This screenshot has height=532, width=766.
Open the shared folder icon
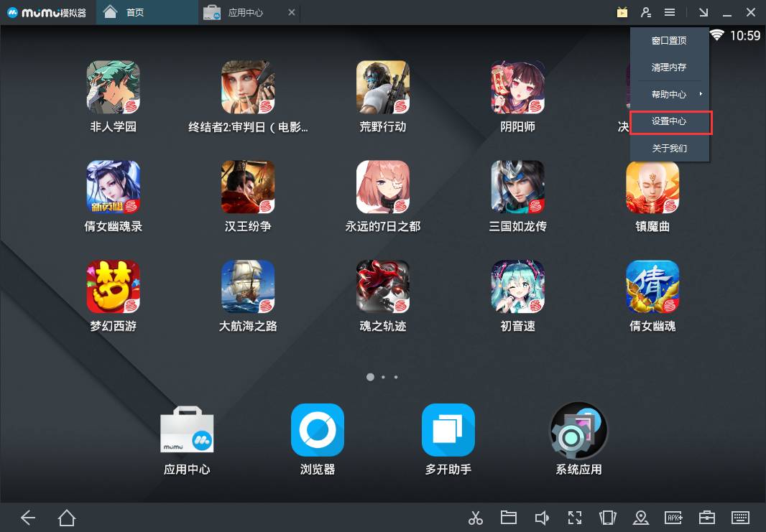pos(509,518)
